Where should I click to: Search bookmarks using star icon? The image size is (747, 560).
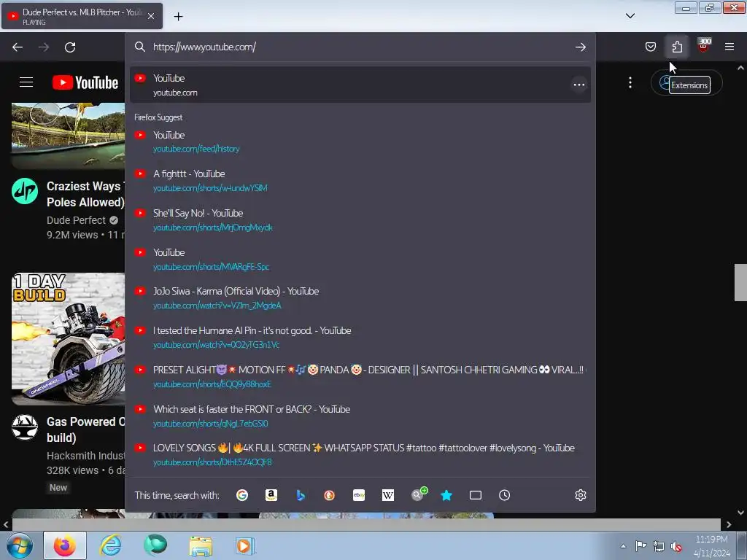[x=446, y=495]
